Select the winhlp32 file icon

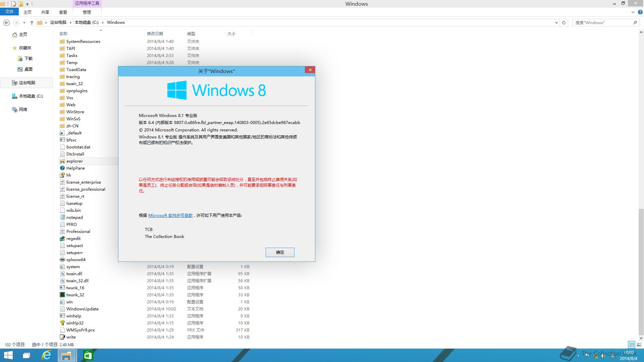(x=62, y=323)
